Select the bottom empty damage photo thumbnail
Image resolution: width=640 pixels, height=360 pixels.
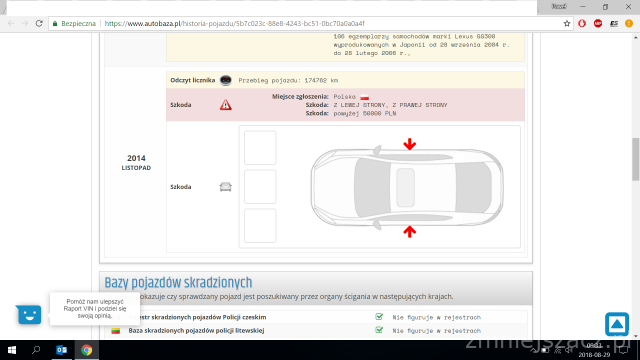point(260,226)
